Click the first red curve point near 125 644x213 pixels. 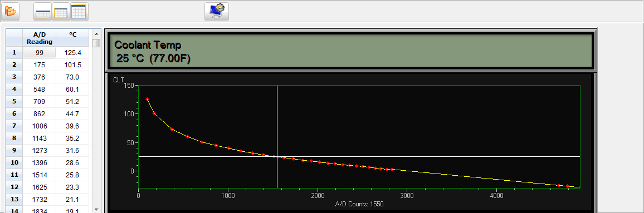pos(148,99)
